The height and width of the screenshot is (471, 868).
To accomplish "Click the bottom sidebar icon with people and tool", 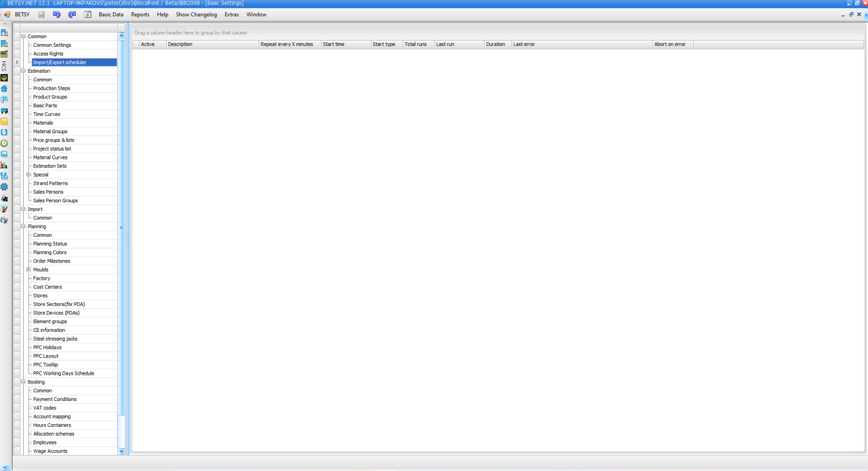I will click(4, 220).
